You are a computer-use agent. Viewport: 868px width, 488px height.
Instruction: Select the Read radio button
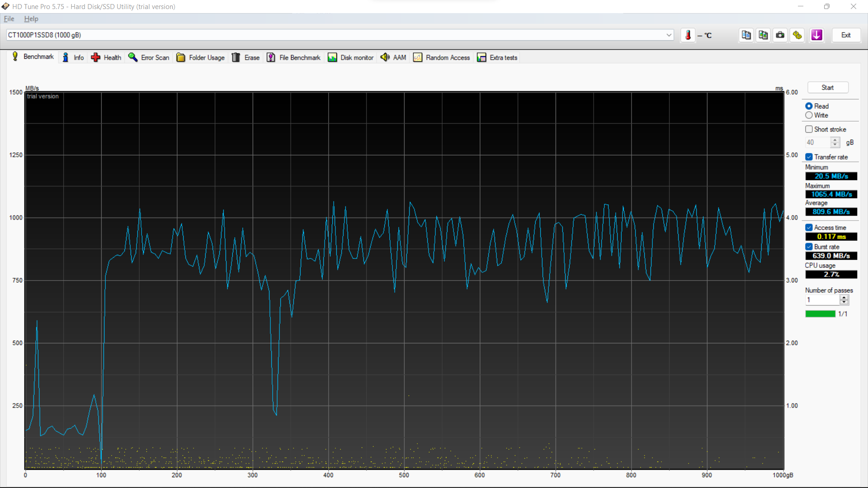pyautogui.click(x=809, y=106)
